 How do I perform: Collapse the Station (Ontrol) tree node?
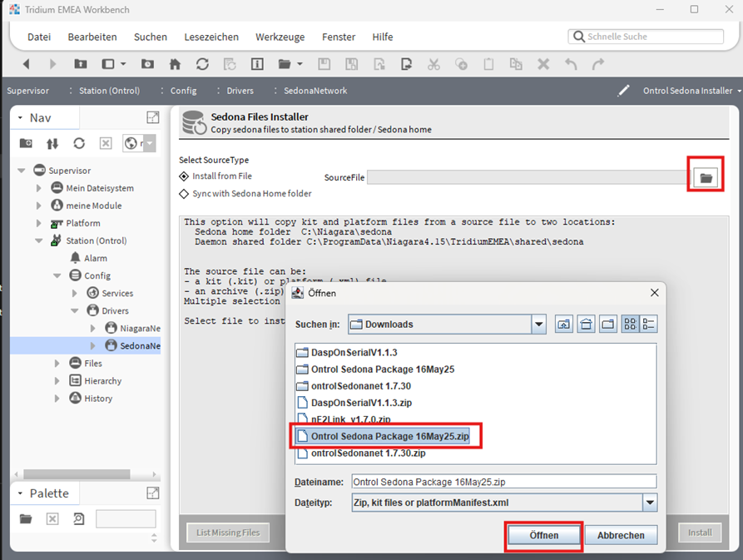[39, 240]
